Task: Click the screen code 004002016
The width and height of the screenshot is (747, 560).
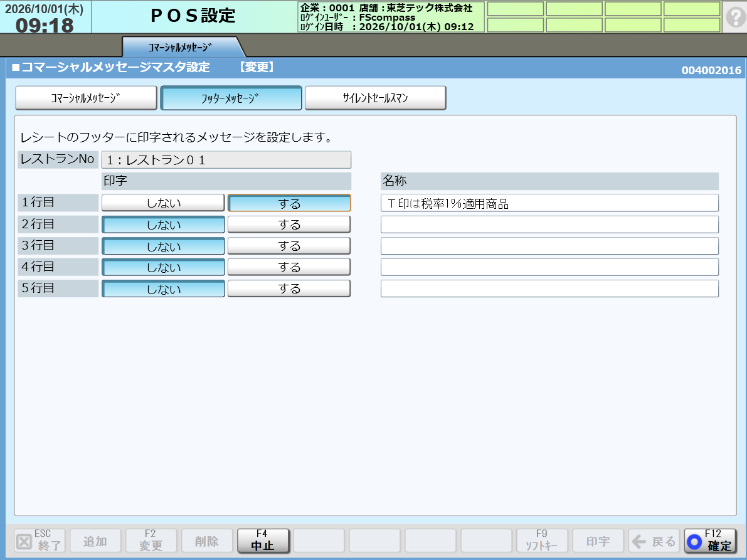Action: (x=711, y=70)
